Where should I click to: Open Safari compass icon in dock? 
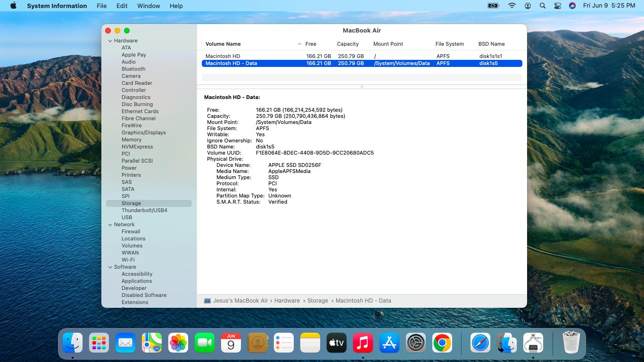tap(480, 343)
